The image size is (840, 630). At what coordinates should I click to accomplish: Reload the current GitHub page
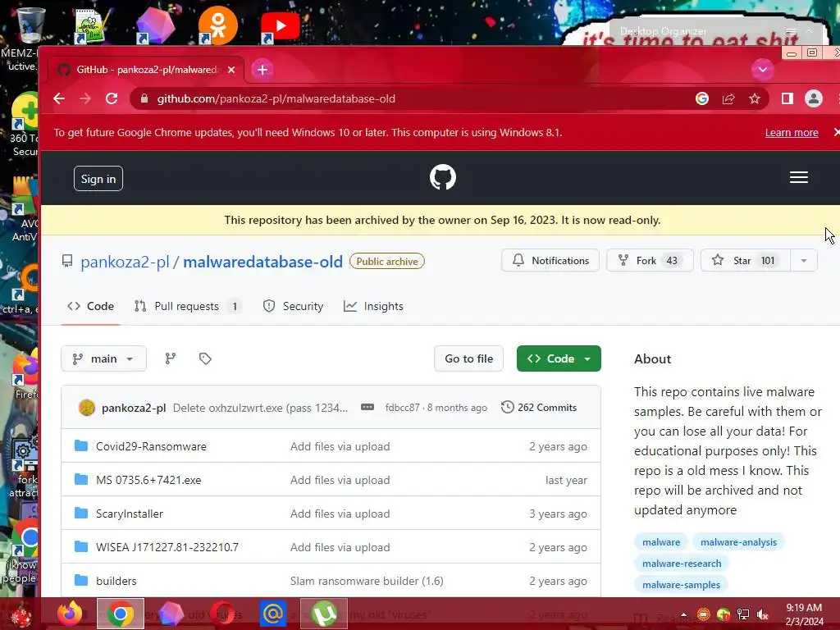(112, 98)
